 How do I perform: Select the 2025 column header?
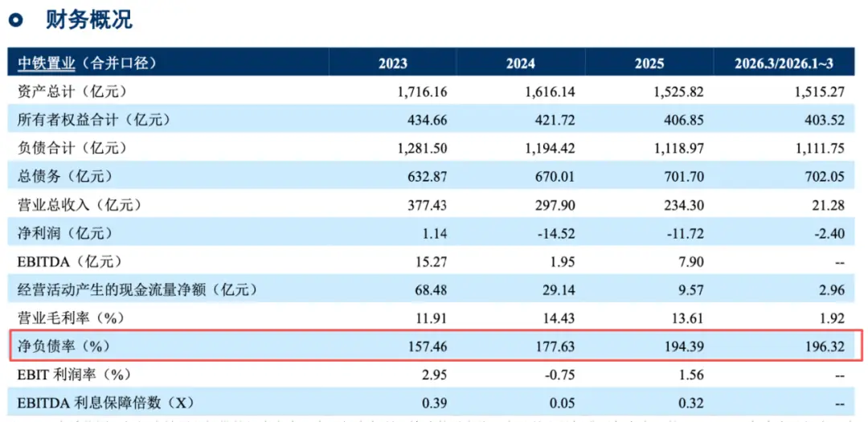tap(649, 64)
